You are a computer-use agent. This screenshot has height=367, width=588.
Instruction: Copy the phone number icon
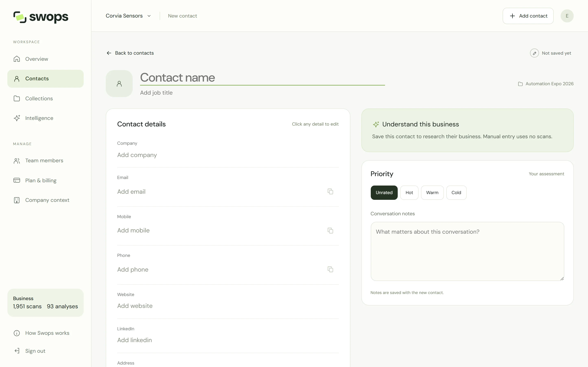(x=330, y=269)
